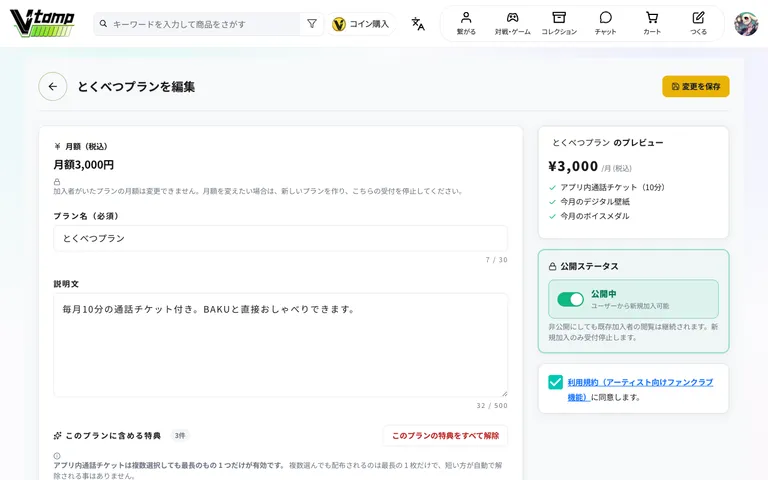The height and width of the screenshot is (480, 768).
Task: Grab the description textarea resize handle
Action: click(504, 393)
